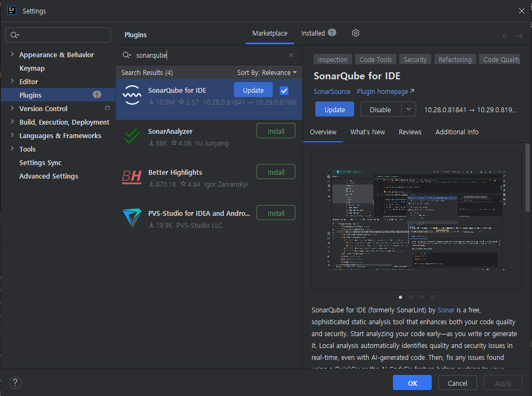Open the plugin screenshot preview image
This screenshot has width=532, height=396.
(417, 221)
